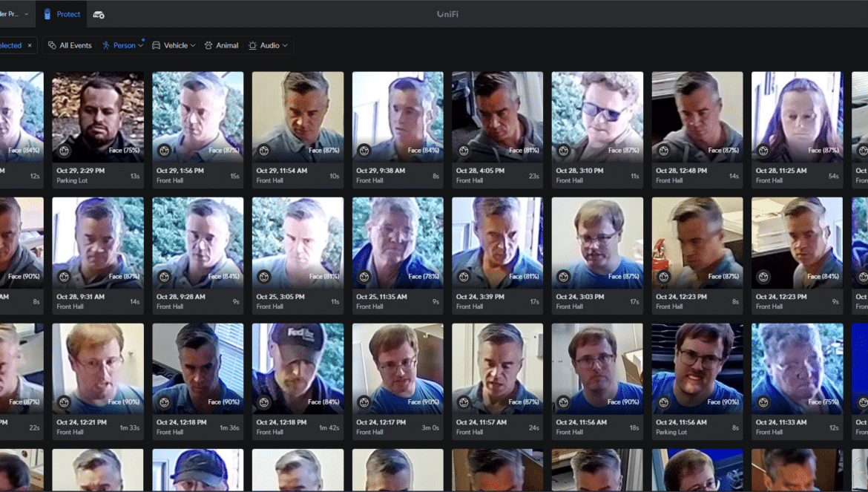Click face icon on Oct 28, 12:48 PM card
The image size is (868, 492).
point(664,151)
